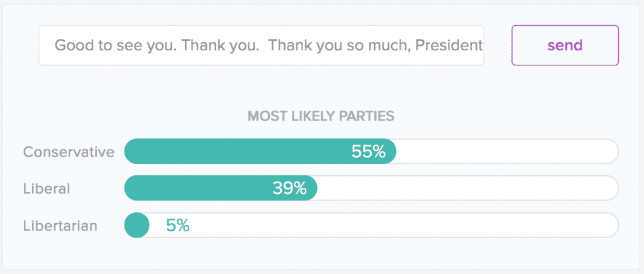Select the Conservative party label
The width and height of the screenshot is (644, 274).
pyautogui.click(x=69, y=151)
